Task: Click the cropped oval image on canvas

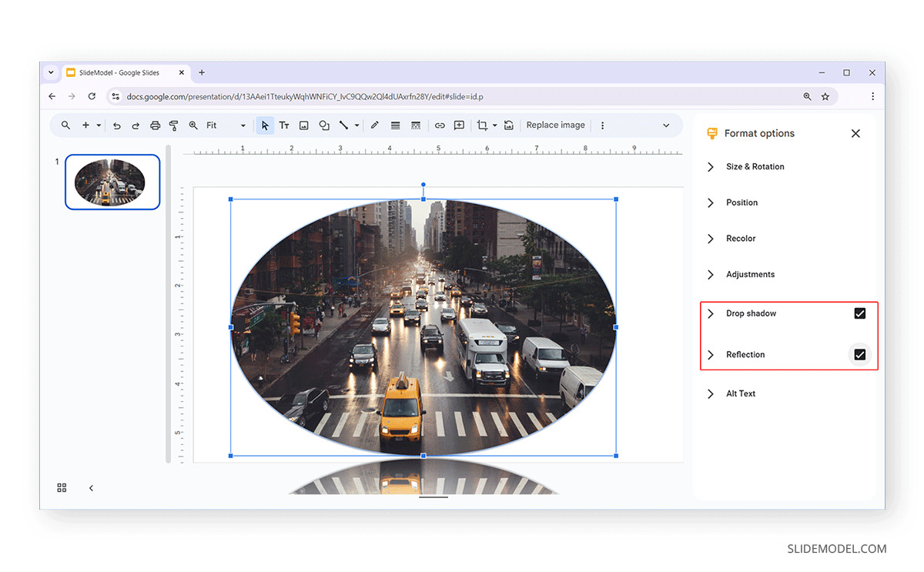Action: click(423, 327)
